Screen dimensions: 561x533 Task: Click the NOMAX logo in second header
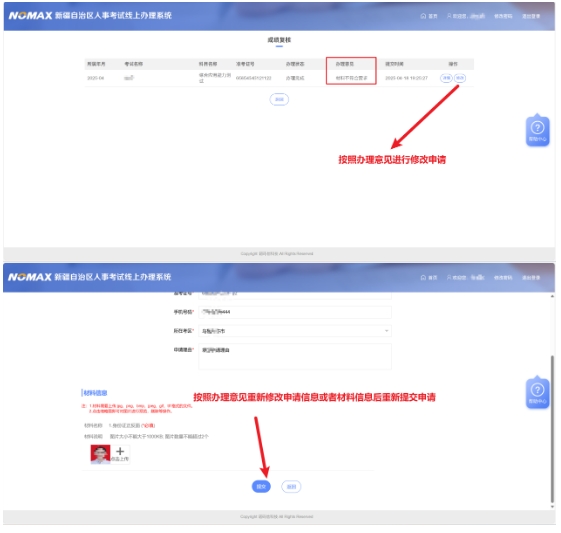tap(30, 277)
